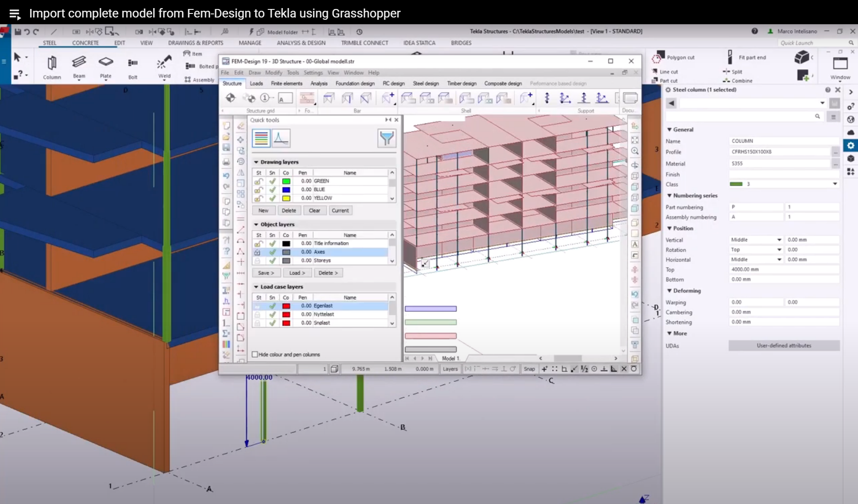
Task: Click the filter funnel icon in Quick tools
Action: click(x=387, y=138)
